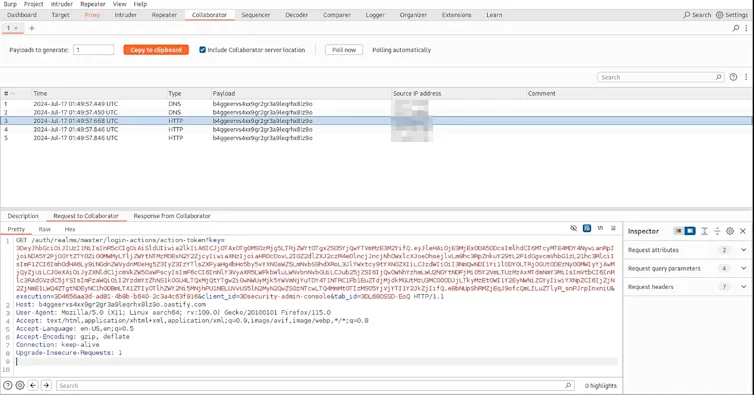Sort by the Time column header
Image resolution: width=754 pixels, height=395 pixels.
99,93
